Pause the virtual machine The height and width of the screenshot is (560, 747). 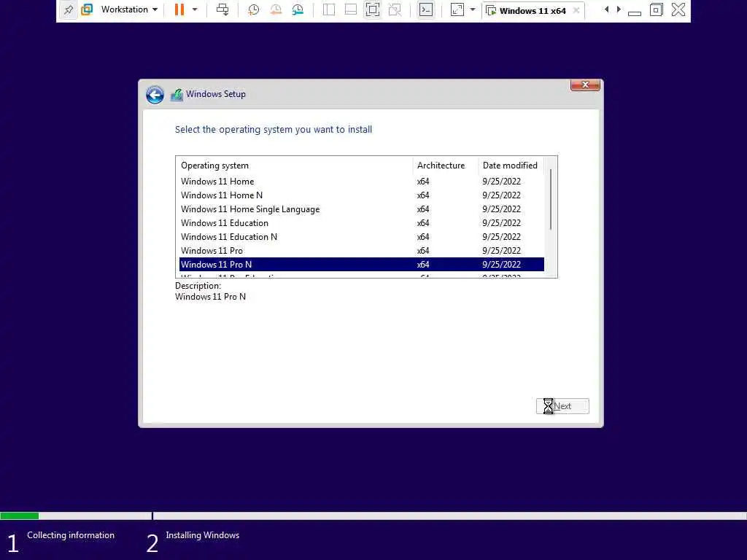click(x=179, y=9)
